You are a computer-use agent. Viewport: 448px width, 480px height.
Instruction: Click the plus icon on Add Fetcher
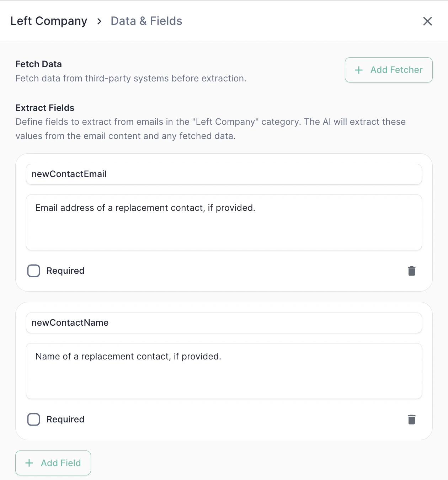tap(359, 70)
